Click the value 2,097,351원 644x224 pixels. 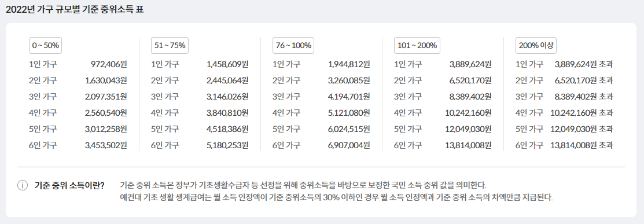[106, 97]
